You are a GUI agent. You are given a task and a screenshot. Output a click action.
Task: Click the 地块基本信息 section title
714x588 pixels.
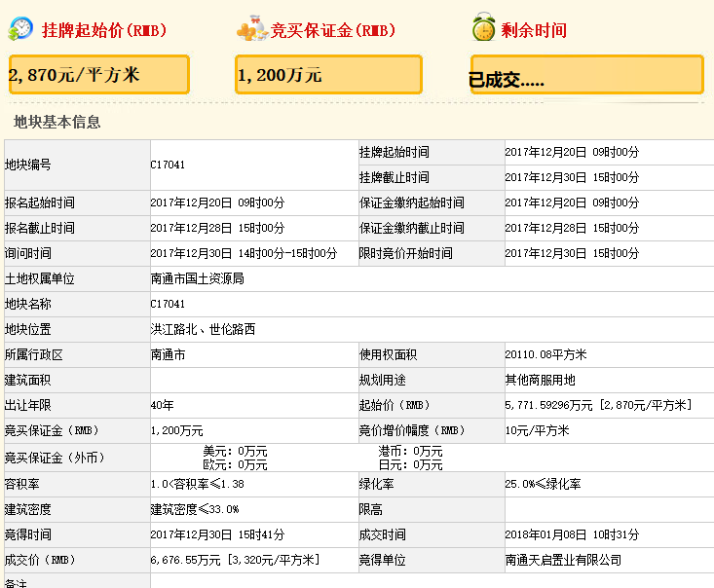tap(56, 122)
